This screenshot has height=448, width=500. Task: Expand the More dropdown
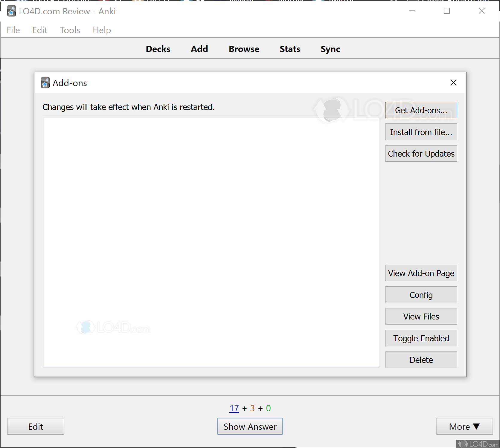(464, 426)
